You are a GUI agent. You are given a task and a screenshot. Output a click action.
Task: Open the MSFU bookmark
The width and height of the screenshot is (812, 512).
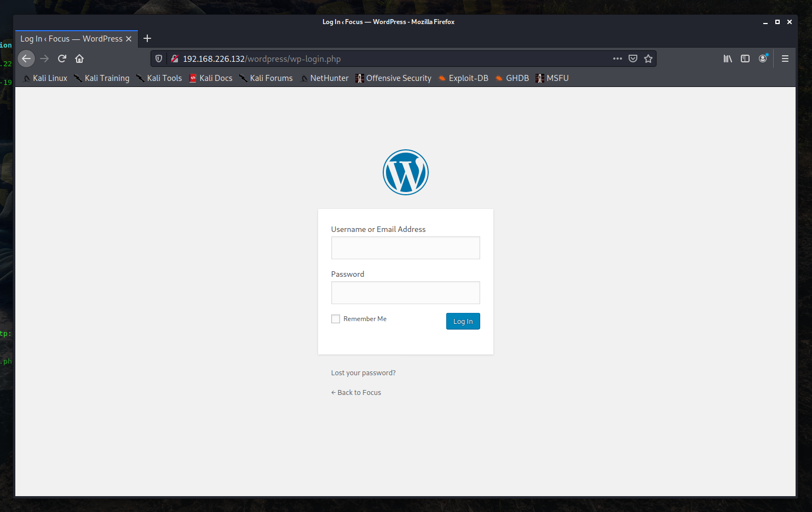pos(552,78)
